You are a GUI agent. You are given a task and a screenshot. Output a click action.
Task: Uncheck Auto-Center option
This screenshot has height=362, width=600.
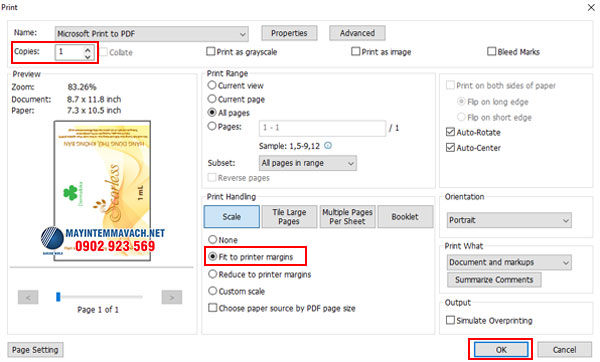click(450, 147)
